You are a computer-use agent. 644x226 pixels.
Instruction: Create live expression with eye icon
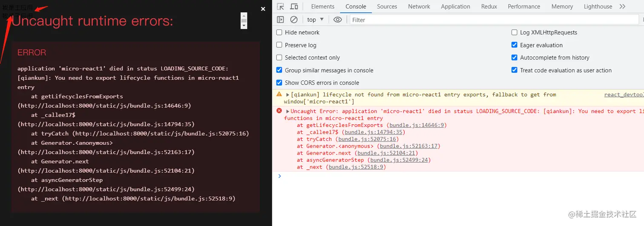point(337,20)
